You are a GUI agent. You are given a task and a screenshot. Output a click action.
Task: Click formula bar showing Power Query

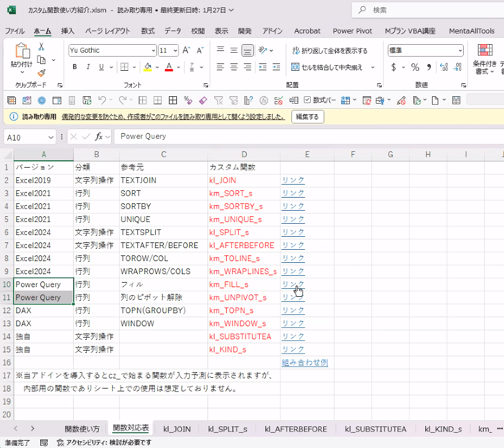click(x=308, y=136)
